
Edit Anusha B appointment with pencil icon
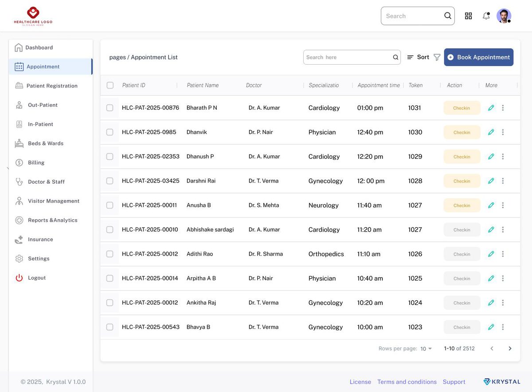click(491, 205)
